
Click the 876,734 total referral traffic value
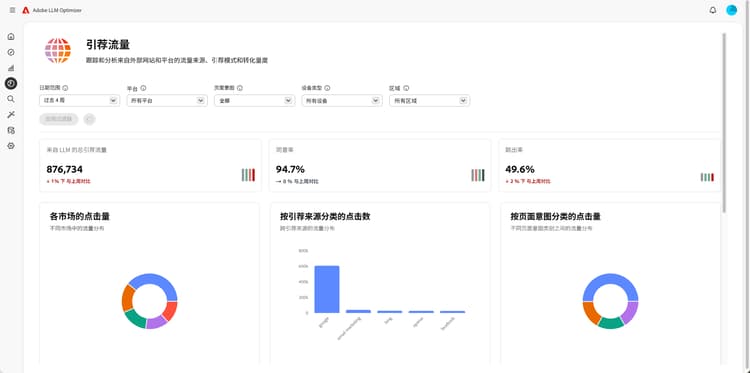click(x=65, y=169)
